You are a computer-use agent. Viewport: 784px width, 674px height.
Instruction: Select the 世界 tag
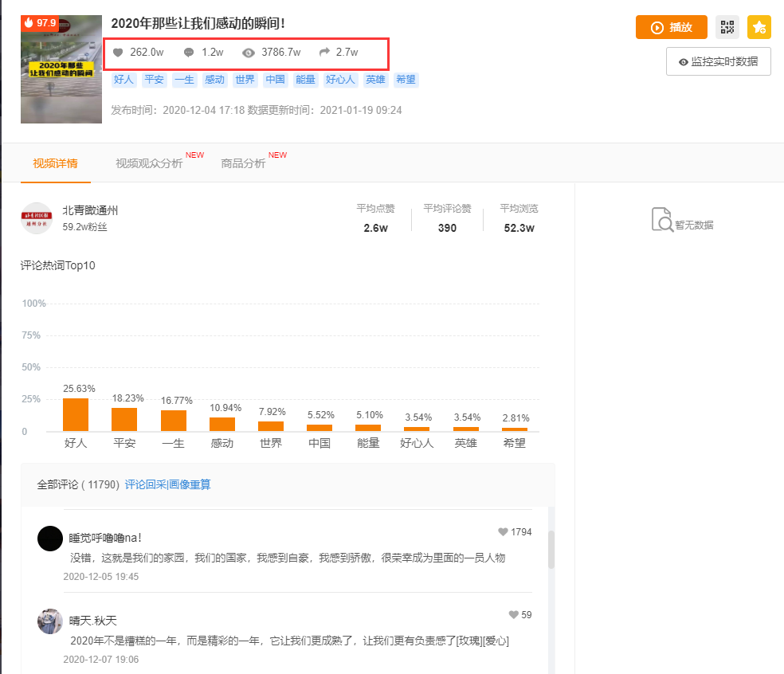245,80
